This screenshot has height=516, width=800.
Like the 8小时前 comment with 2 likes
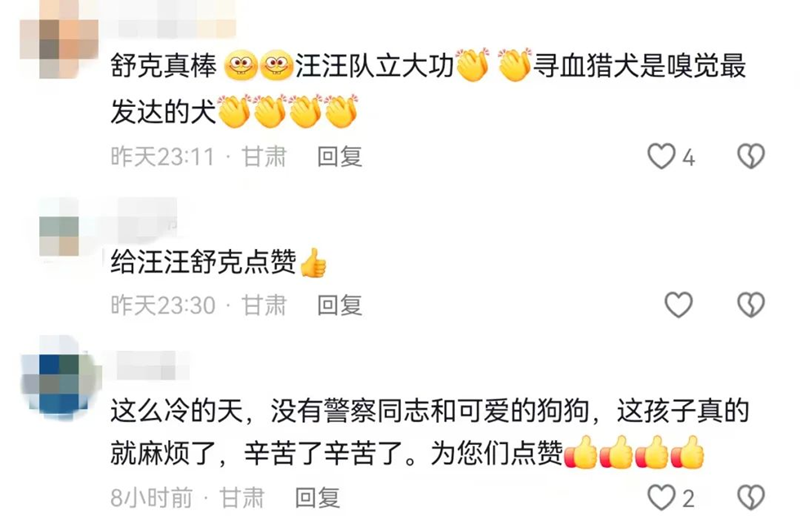[x=661, y=498]
